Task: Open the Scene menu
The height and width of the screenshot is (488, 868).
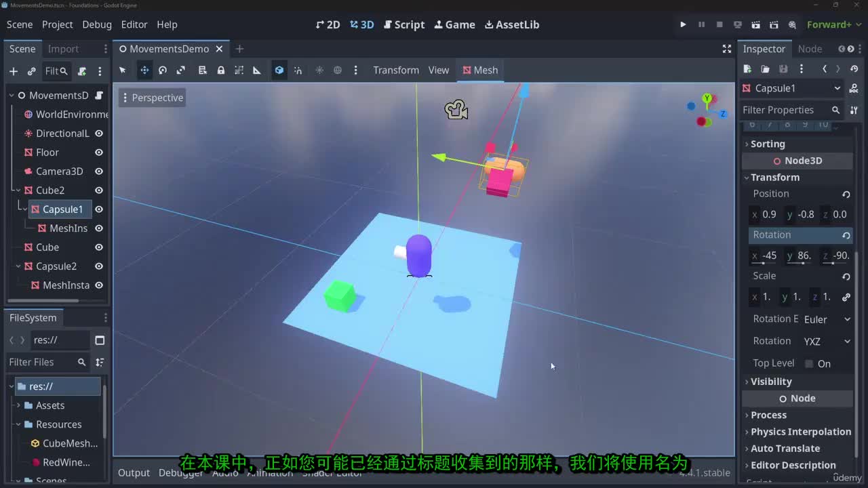Action: 20,24
